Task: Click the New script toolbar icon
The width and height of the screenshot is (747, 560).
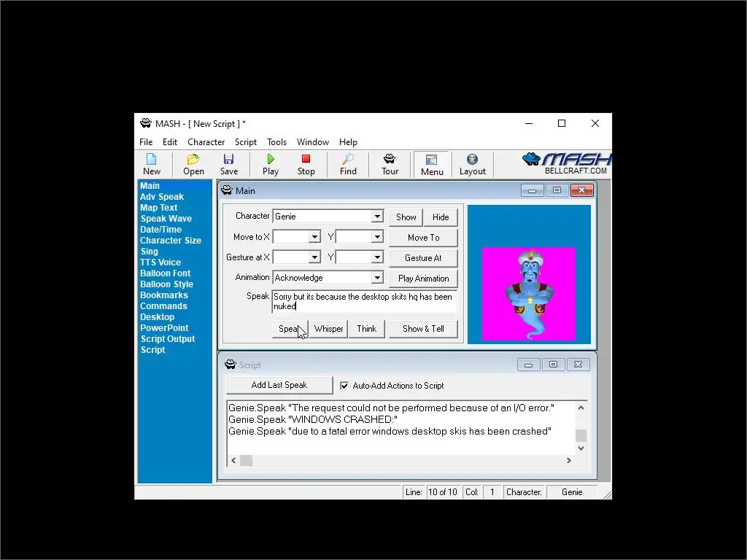Action: click(x=152, y=164)
